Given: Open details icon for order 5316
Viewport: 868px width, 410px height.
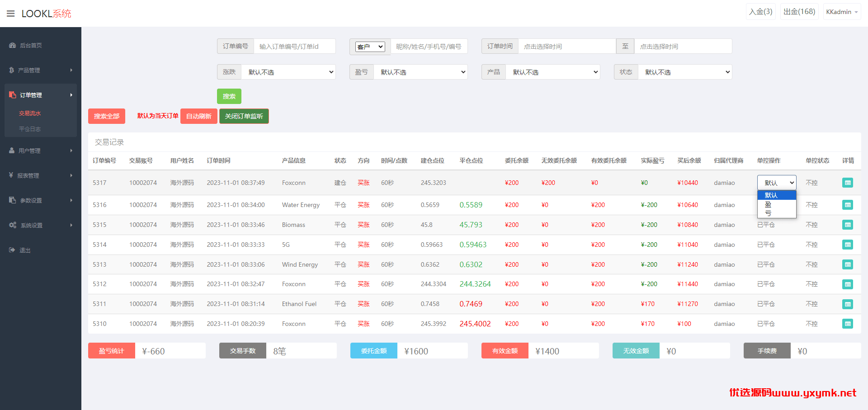Looking at the screenshot, I should point(848,205).
